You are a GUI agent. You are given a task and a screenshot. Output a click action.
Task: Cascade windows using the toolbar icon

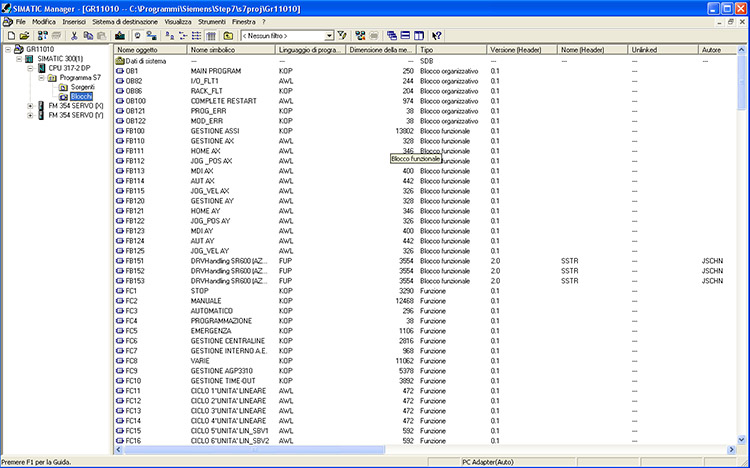tap(392, 35)
